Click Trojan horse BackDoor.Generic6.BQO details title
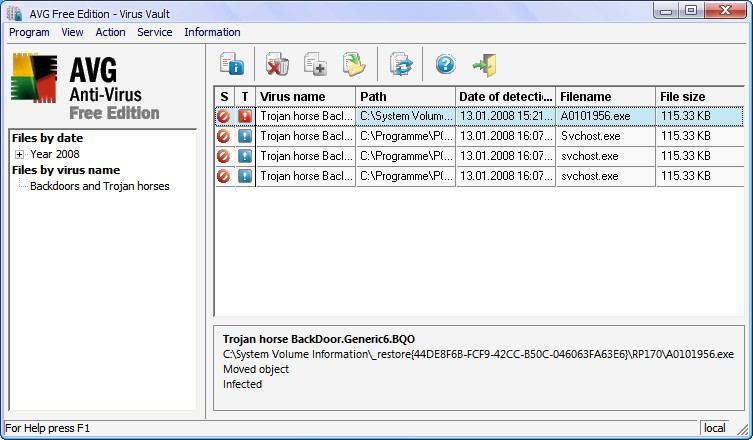This screenshot has height=440, width=753. pyautogui.click(x=319, y=339)
